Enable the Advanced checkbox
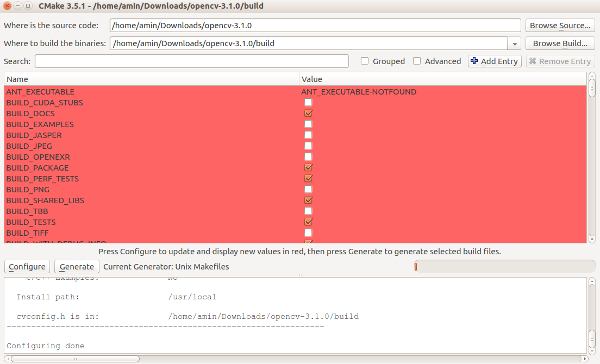The height and width of the screenshot is (364, 600). tap(417, 61)
